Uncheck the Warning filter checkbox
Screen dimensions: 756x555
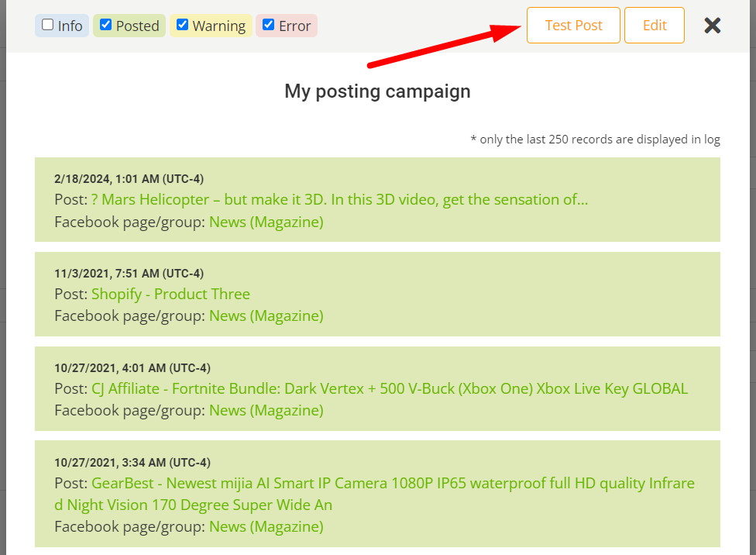[182, 25]
